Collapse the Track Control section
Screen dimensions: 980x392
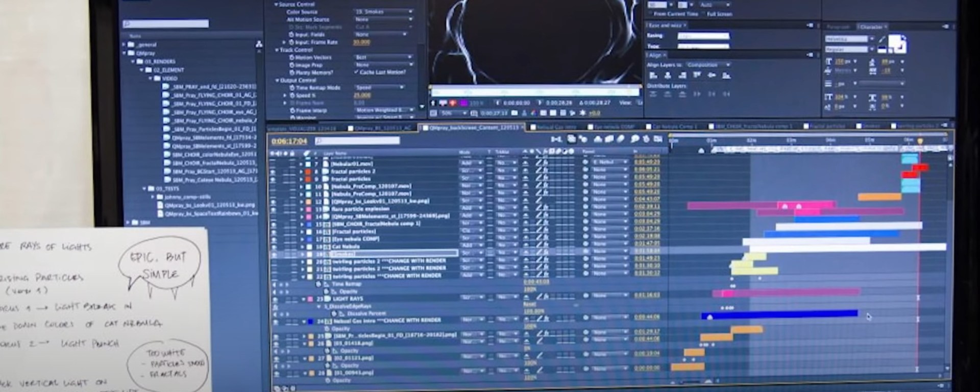pyautogui.click(x=277, y=50)
